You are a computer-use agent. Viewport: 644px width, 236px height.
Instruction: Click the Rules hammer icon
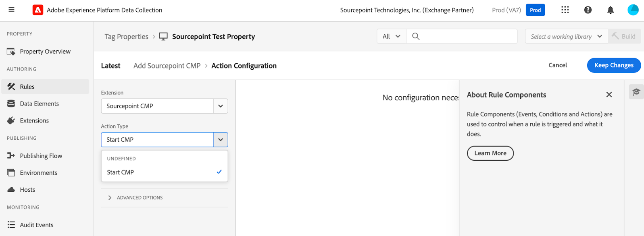11,87
